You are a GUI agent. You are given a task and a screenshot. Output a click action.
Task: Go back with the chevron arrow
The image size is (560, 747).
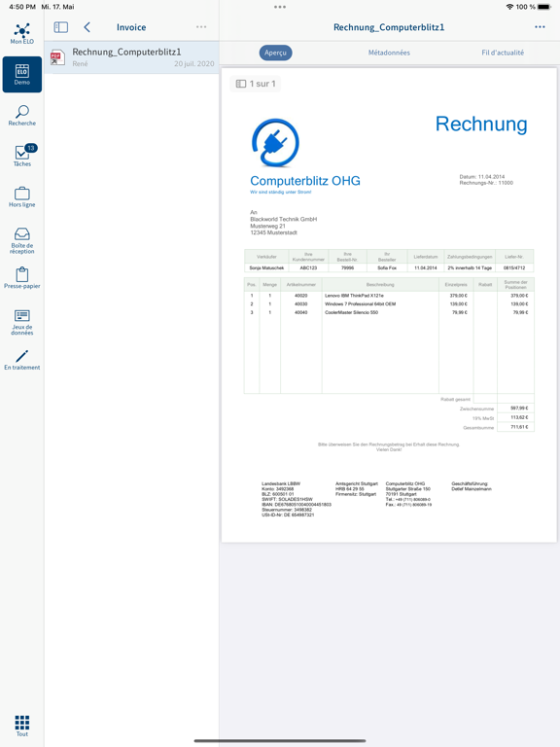pyautogui.click(x=87, y=27)
